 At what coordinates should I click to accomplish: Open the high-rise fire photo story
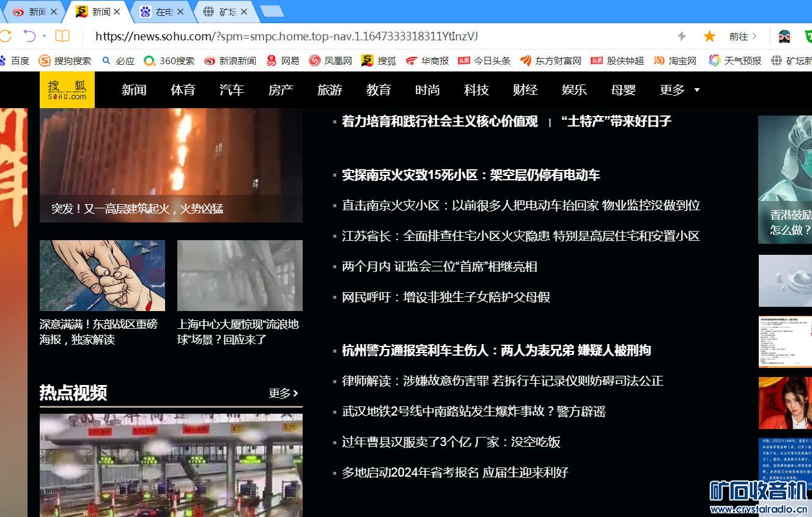(x=171, y=165)
